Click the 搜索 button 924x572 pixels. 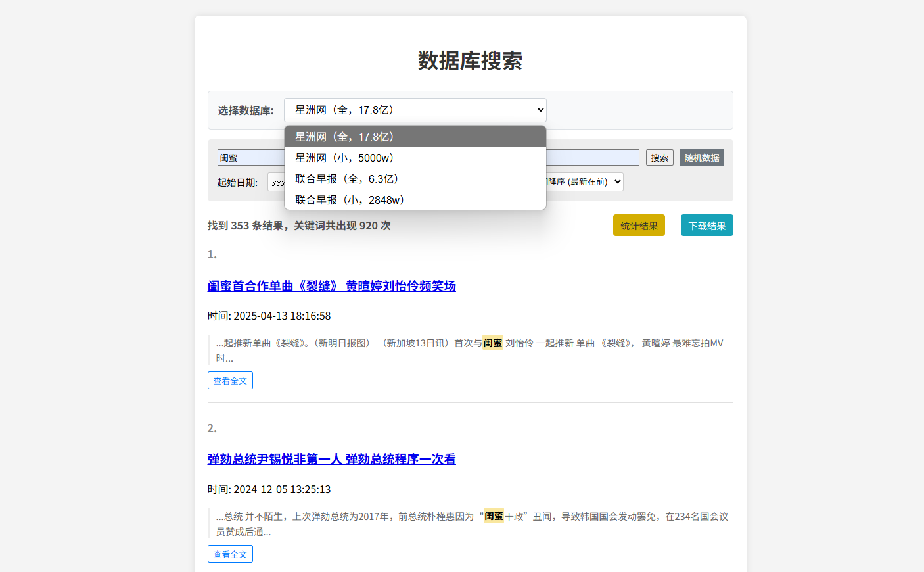pos(659,157)
